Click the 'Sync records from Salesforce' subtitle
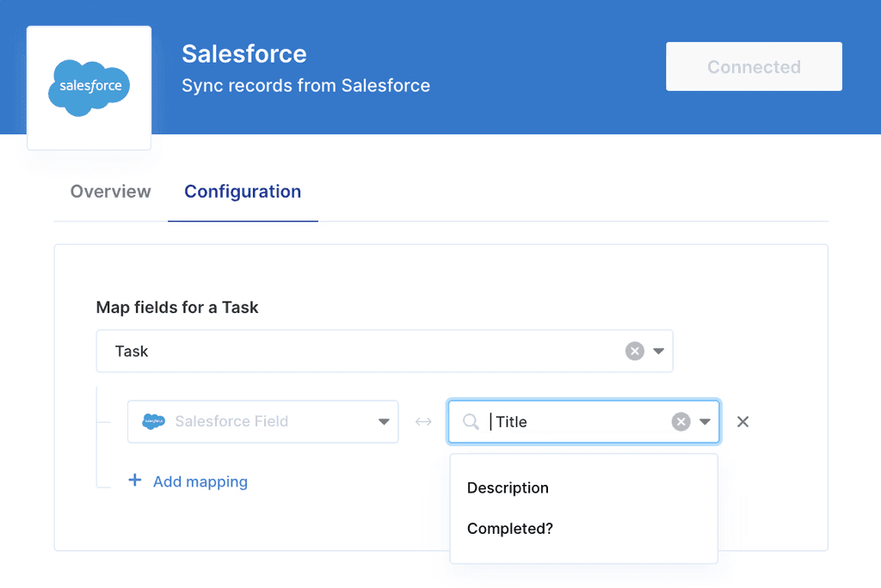This screenshot has height=588, width=881. pos(305,85)
